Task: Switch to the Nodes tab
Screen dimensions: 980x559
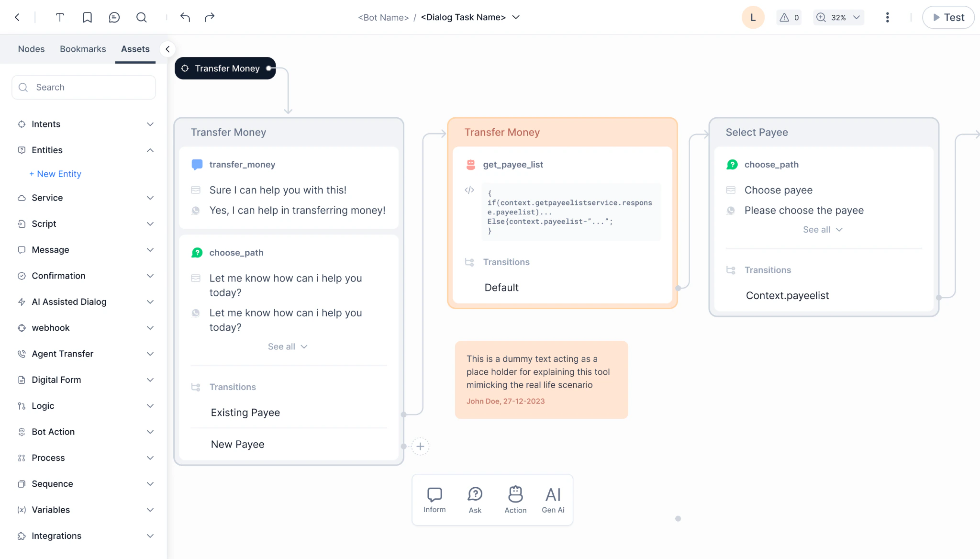Action: [31, 49]
